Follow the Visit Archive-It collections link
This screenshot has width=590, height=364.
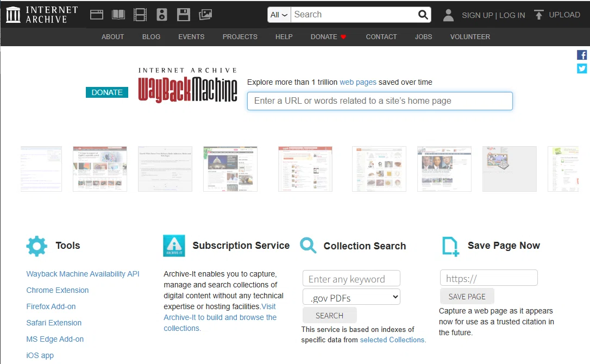220,317
